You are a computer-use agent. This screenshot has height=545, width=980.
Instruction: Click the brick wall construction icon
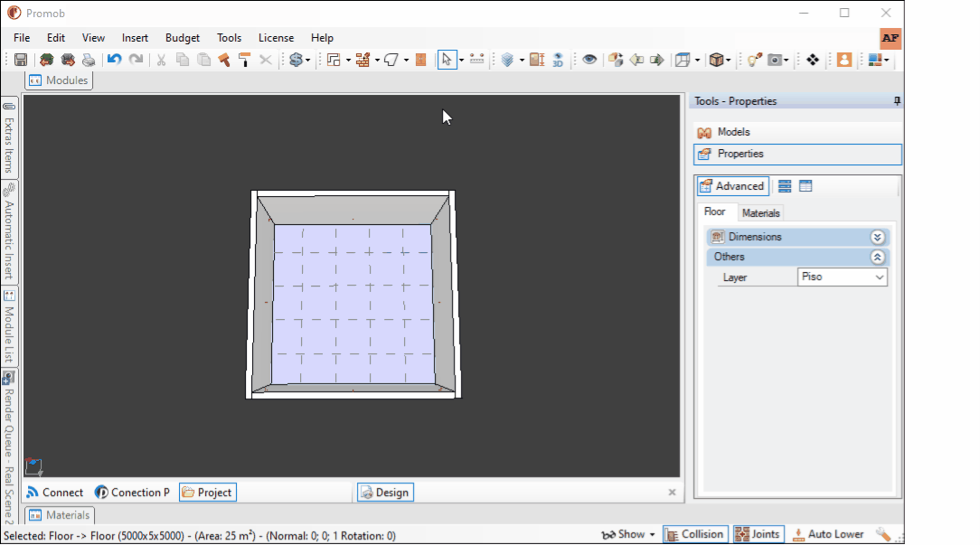pyautogui.click(x=363, y=60)
